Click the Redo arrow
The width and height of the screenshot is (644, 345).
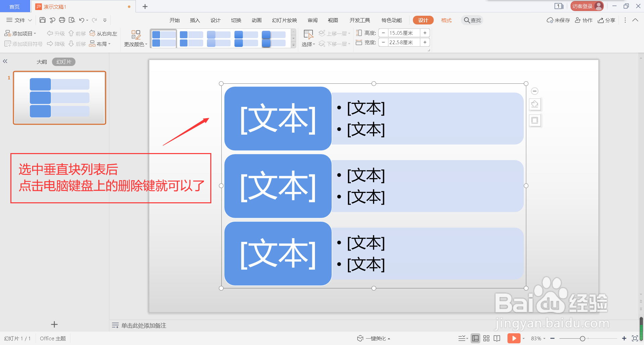(x=95, y=20)
